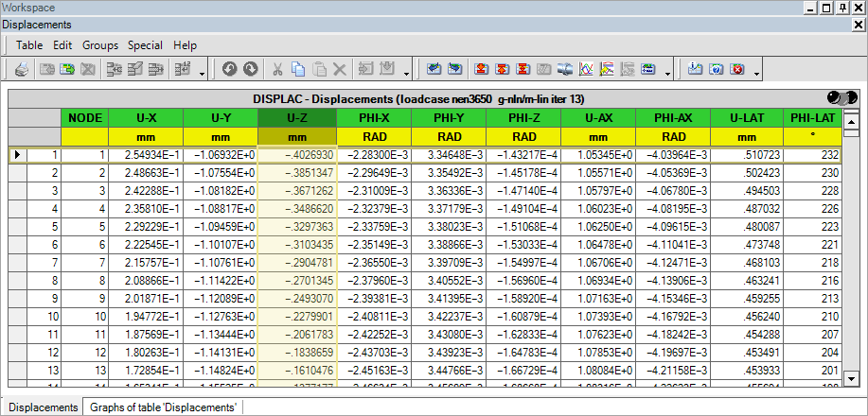Click the Undo circular arrow icon
Image resolution: width=868 pixels, height=416 pixels.
[x=229, y=69]
